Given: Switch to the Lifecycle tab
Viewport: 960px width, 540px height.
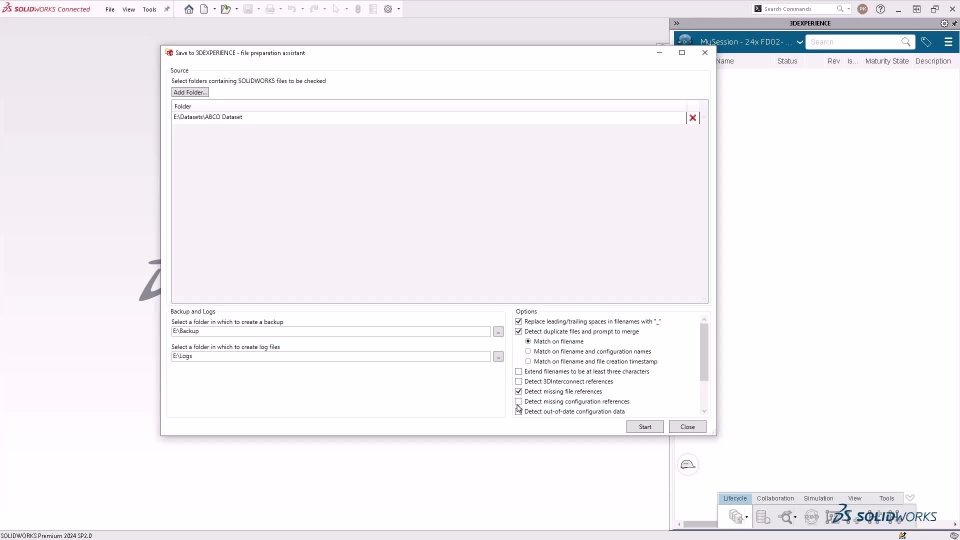Looking at the screenshot, I should click(735, 498).
